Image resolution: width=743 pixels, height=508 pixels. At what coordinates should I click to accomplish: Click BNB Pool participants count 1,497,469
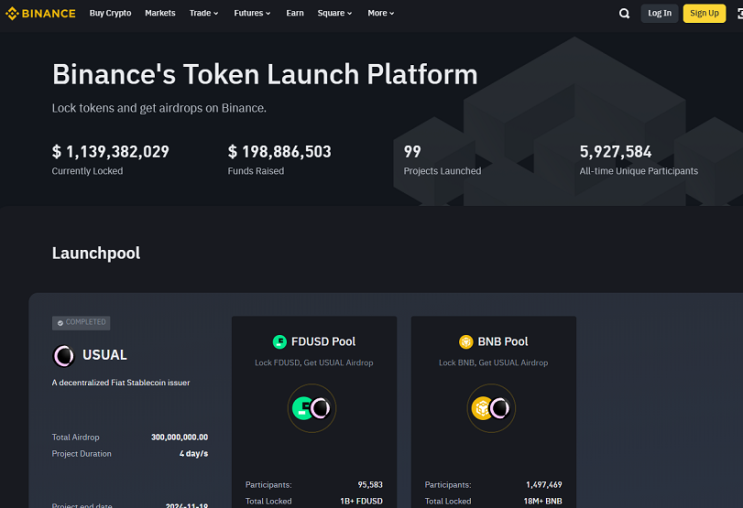[x=544, y=485]
